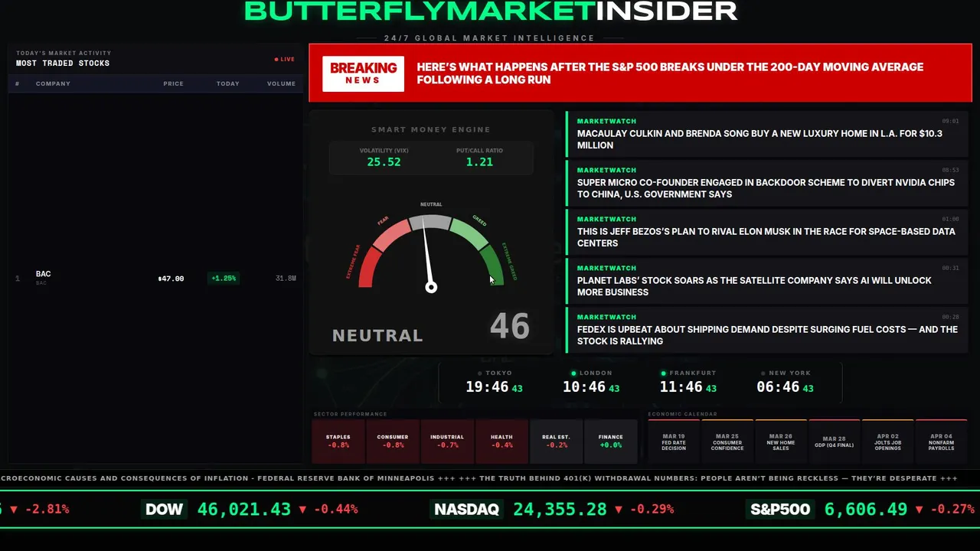Image resolution: width=980 pixels, height=551 pixels.
Task: Click the S&P500 value 6,606.49
Action: 866,510
